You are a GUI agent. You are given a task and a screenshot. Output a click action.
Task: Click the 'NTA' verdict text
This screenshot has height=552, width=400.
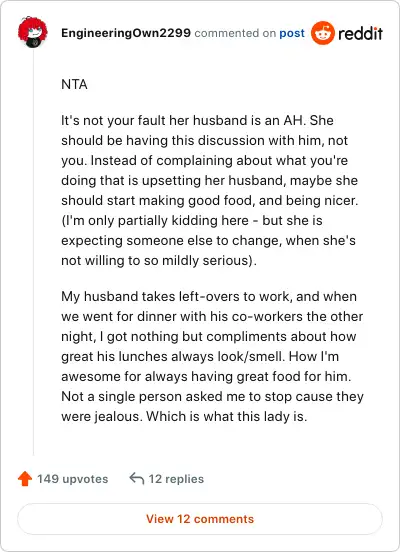click(74, 84)
